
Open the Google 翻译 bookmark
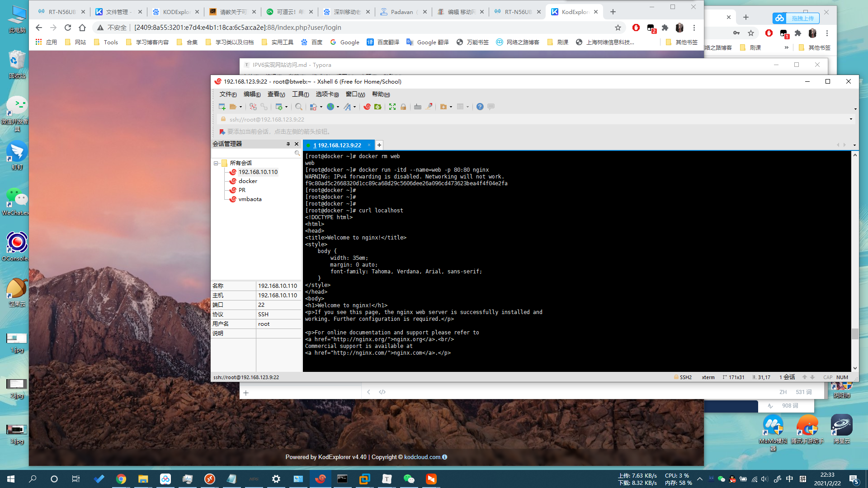pyautogui.click(x=427, y=42)
